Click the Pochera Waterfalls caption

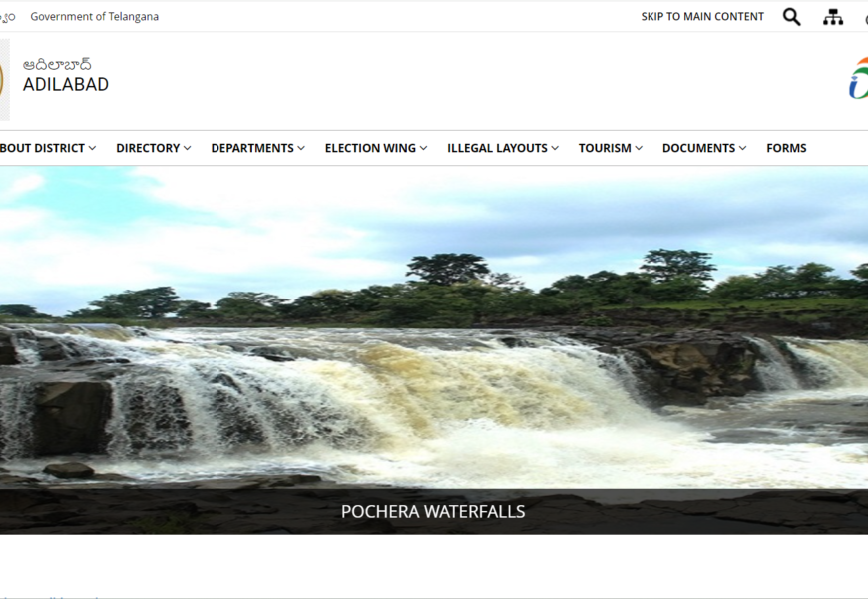[433, 512]
